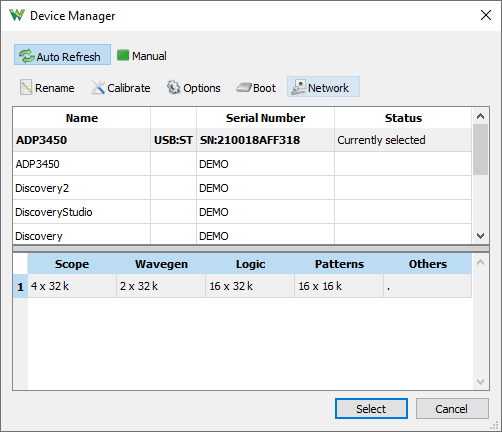The image size is (502, 432).
Task: Click the DEMO cell for DiscoveryStudio
Action: pos(265,212)
